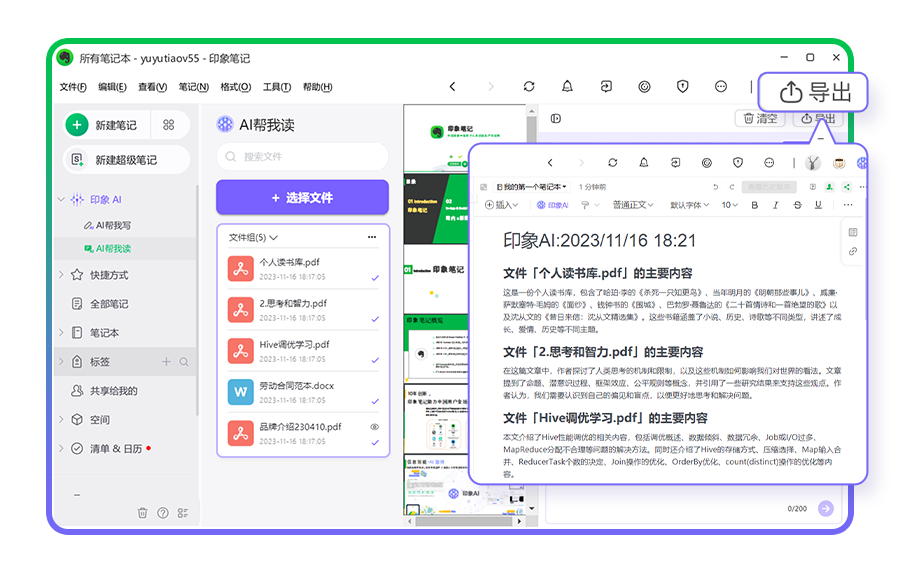
Task: Open the 插入 dropdown in editor toolbar
Action: click(502, 205)
